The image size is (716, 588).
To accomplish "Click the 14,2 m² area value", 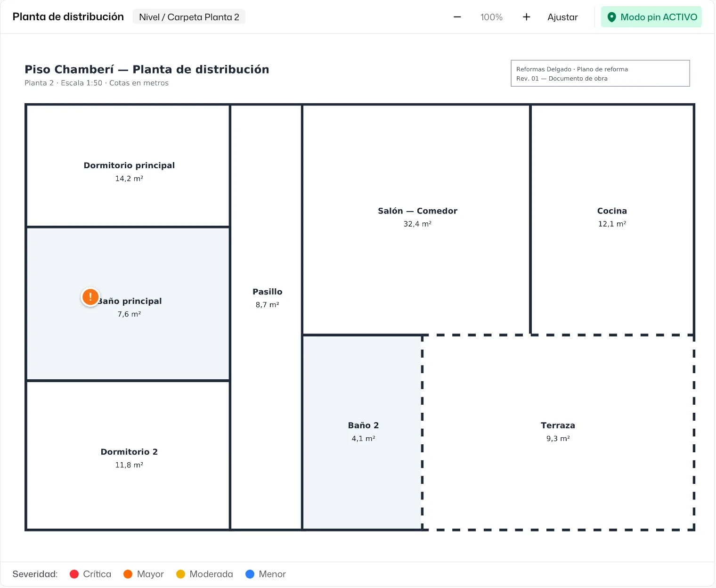I will pos(129,179).
